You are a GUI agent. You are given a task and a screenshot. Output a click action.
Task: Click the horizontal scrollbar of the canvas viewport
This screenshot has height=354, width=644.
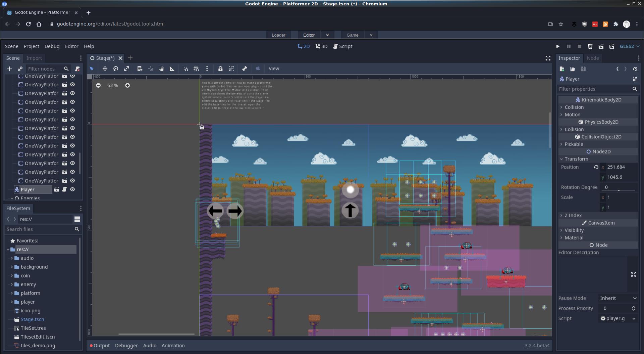[156, 334]
